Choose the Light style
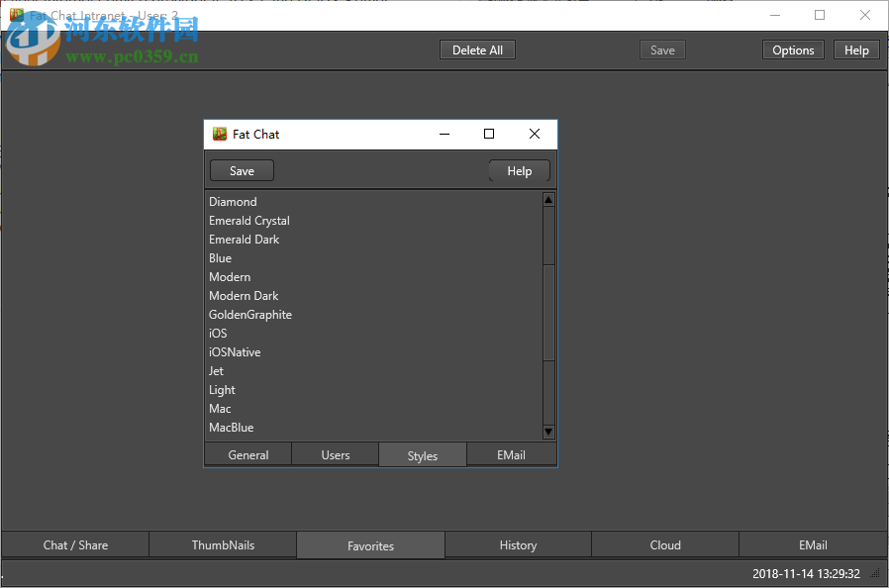 click(x=373, y=390)
